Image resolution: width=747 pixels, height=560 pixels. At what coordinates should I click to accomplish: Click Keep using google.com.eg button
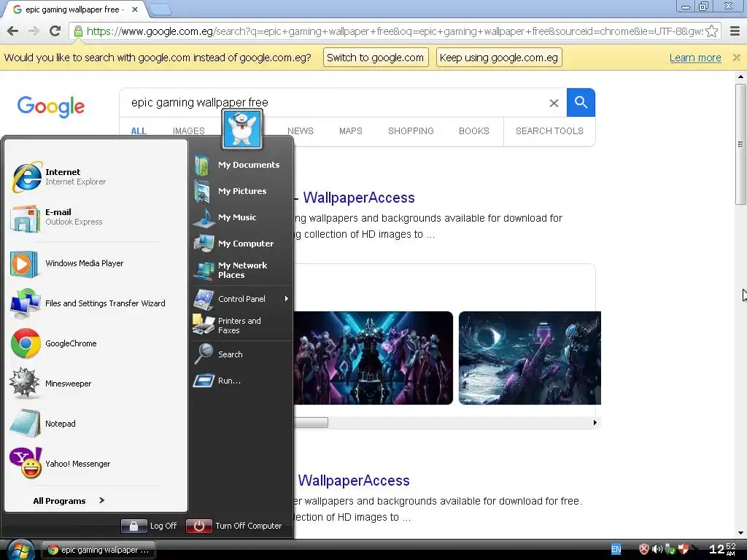click(499, 58)
